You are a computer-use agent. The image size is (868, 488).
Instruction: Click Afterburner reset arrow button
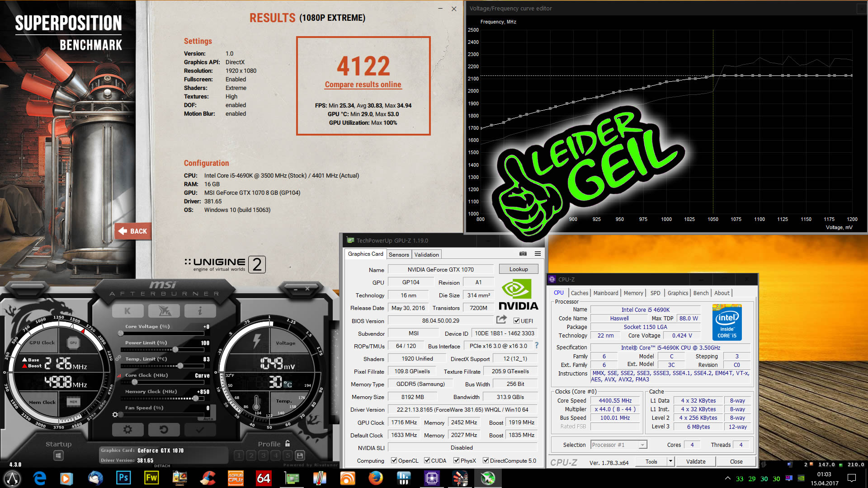click(x=164, y=429)
